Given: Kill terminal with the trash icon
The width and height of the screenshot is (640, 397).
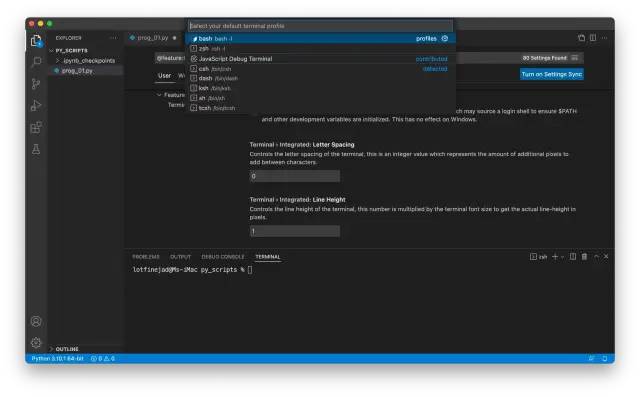Looking at the screenshot, I should click(584, 257).
